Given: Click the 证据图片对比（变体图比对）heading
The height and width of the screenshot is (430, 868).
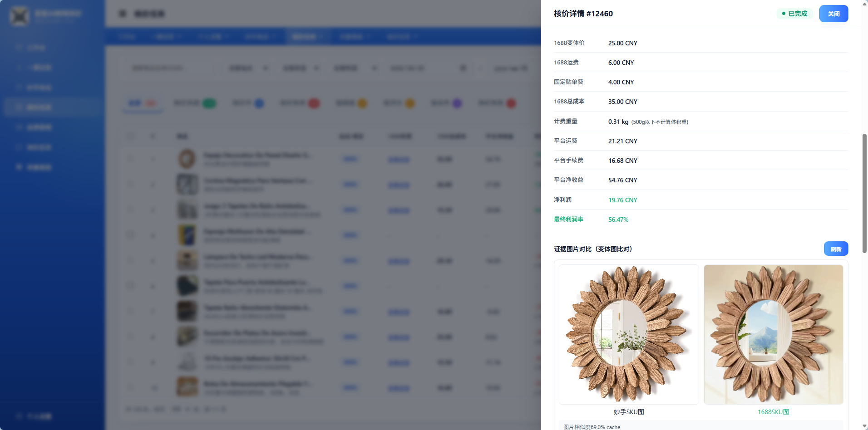Looking at the screenshot, I should [x=593, y=249].
